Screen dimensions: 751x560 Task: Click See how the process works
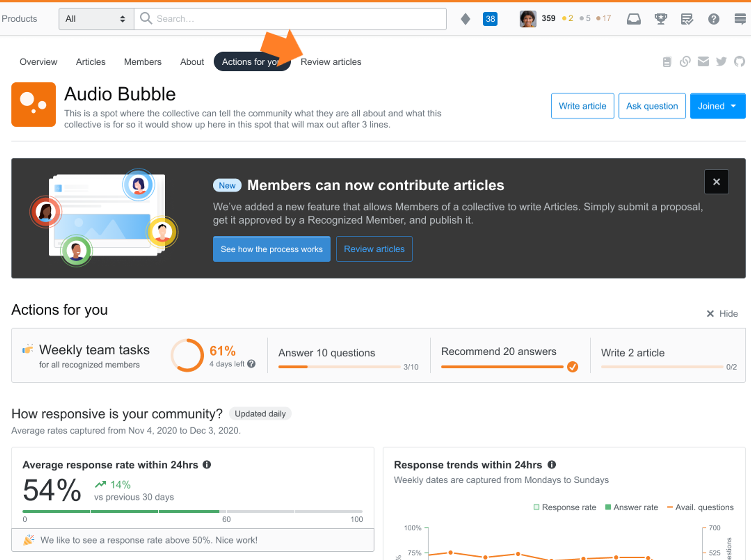click(x=272, y=249)
